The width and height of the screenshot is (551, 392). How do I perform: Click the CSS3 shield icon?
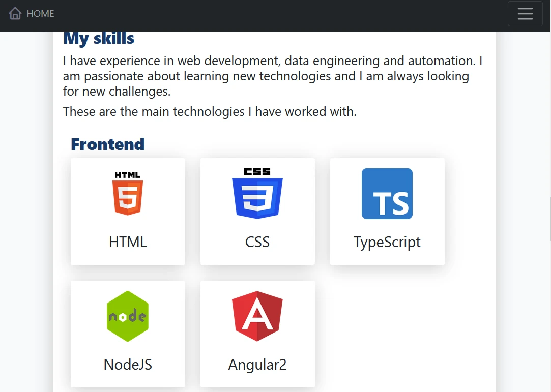click(257, 193)
